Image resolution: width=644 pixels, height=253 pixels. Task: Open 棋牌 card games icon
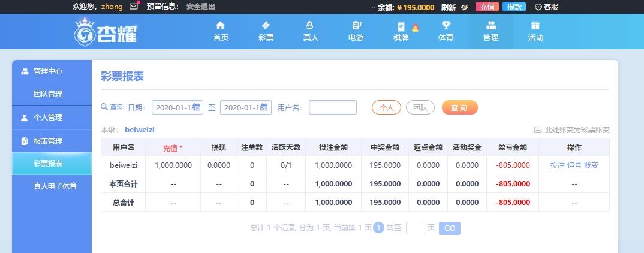[401, 27]
